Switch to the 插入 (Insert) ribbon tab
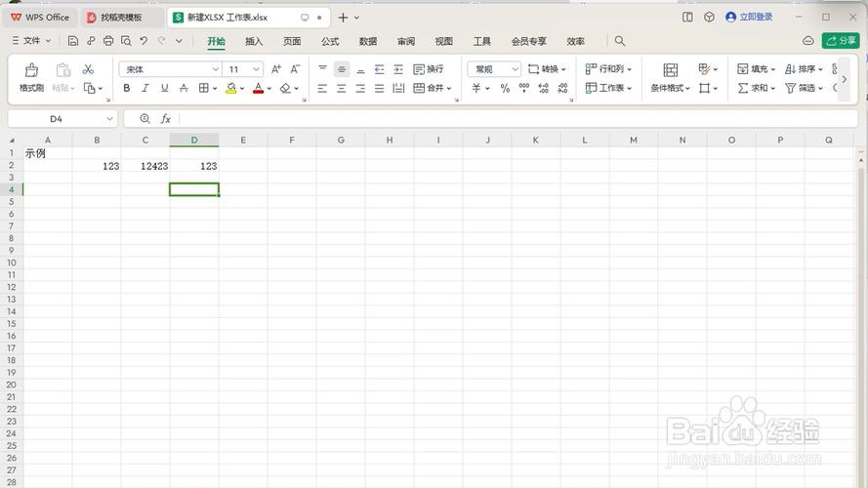The height and width of the screenshot is (488, 868). [254, 41]
